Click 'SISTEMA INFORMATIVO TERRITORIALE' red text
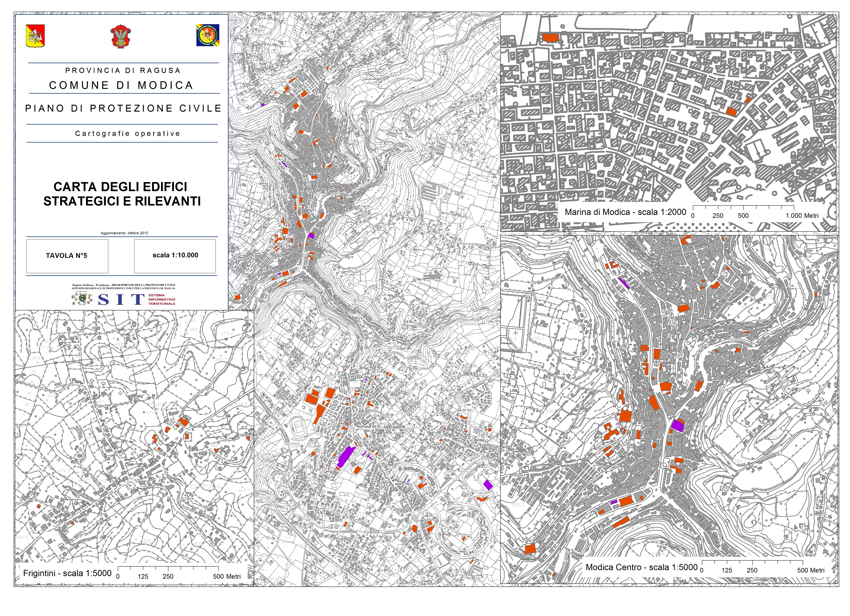The image size is (850, 616). (162, 299)
